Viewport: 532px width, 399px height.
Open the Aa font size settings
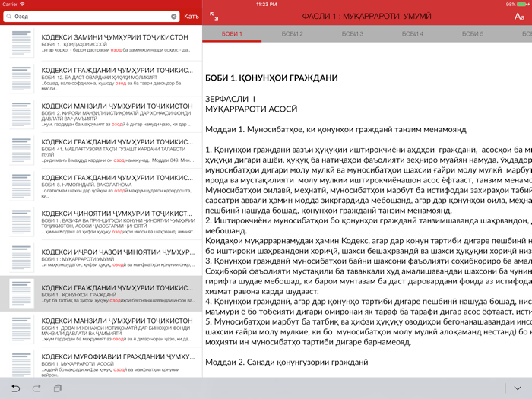[519, 16]
